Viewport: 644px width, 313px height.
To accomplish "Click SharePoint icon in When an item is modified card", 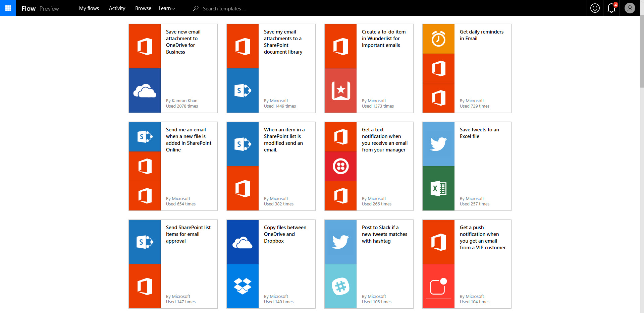I will pyautogui.click(x=243, y=144).
